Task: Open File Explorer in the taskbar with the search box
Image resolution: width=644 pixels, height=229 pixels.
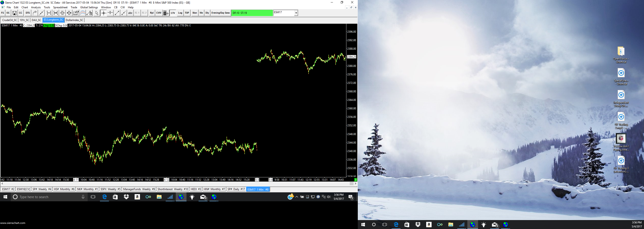Action: pos(159,197)
